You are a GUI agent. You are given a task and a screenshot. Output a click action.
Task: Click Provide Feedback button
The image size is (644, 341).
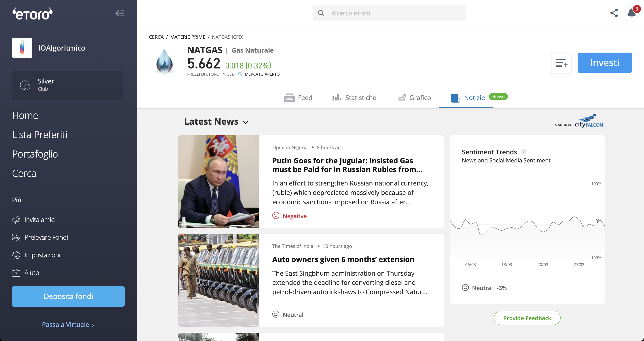527,318
